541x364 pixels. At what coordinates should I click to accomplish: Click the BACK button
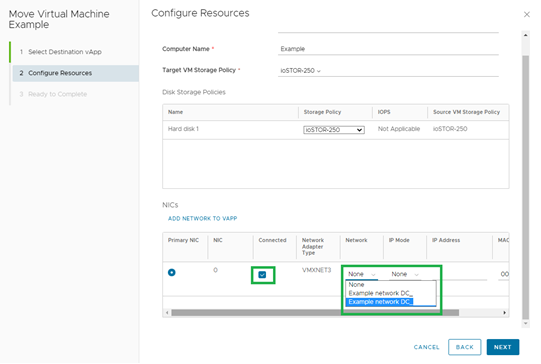tap(464, 347)
